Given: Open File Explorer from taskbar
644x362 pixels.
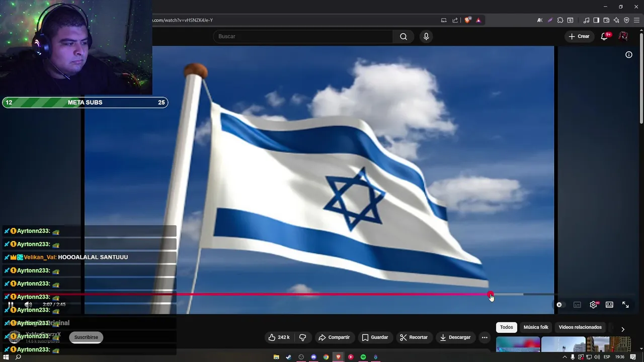Looking at the screenshot, I should tap(276, 357).
